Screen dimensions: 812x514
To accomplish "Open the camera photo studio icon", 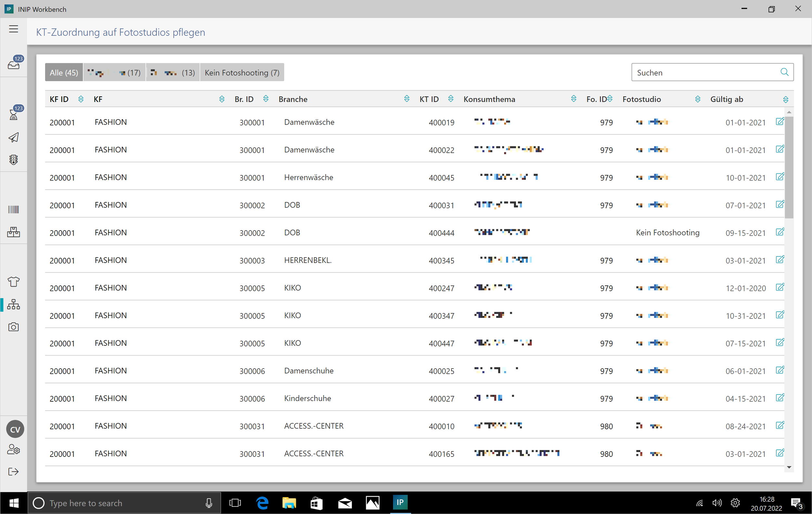I will [14, 327].
